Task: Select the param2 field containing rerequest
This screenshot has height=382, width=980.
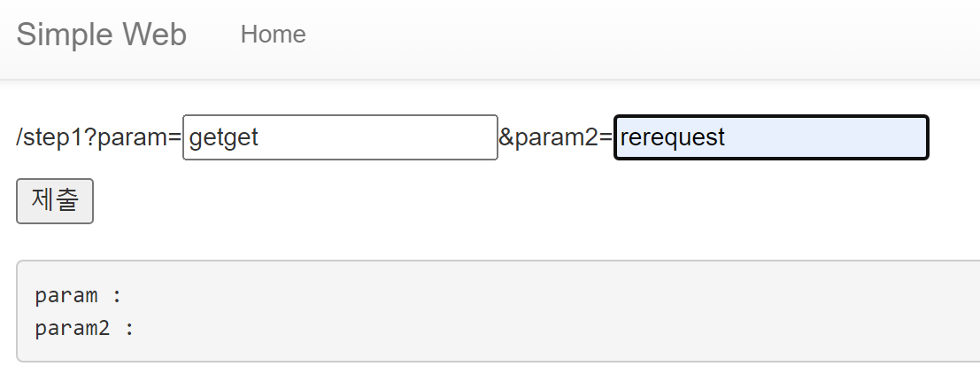Action: tap(771, 137)
